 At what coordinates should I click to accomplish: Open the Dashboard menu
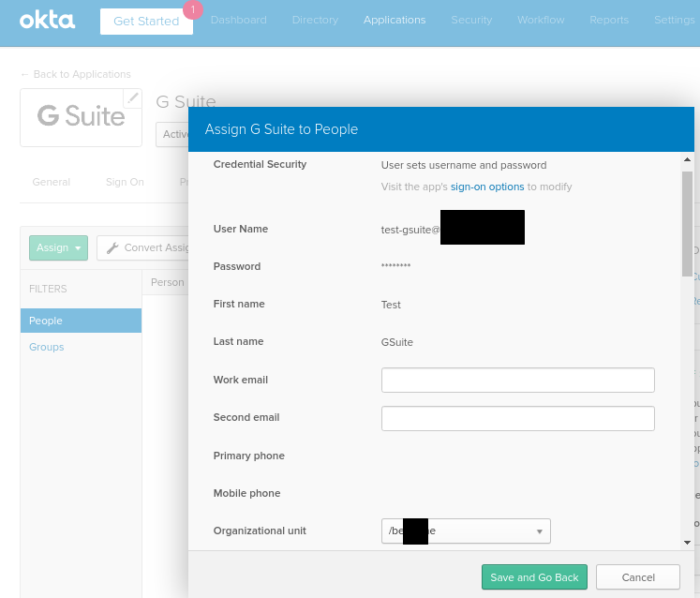(x=238, y=20)
